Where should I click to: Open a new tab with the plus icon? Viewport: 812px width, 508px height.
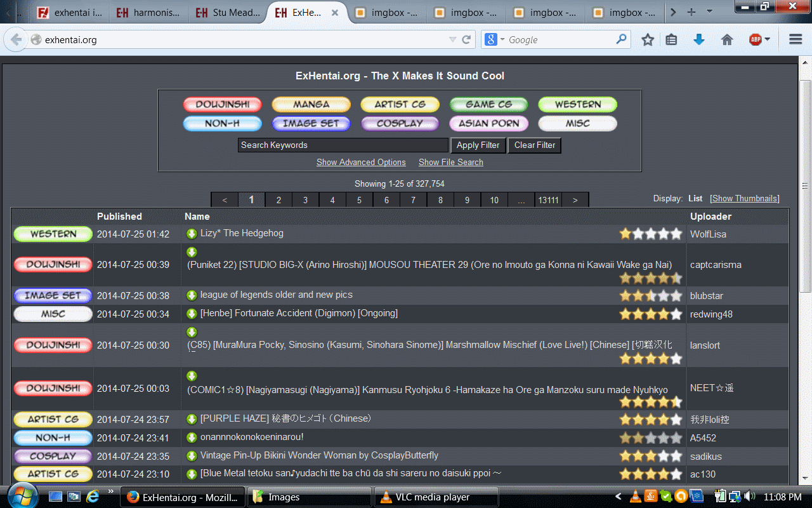(691, 12)
